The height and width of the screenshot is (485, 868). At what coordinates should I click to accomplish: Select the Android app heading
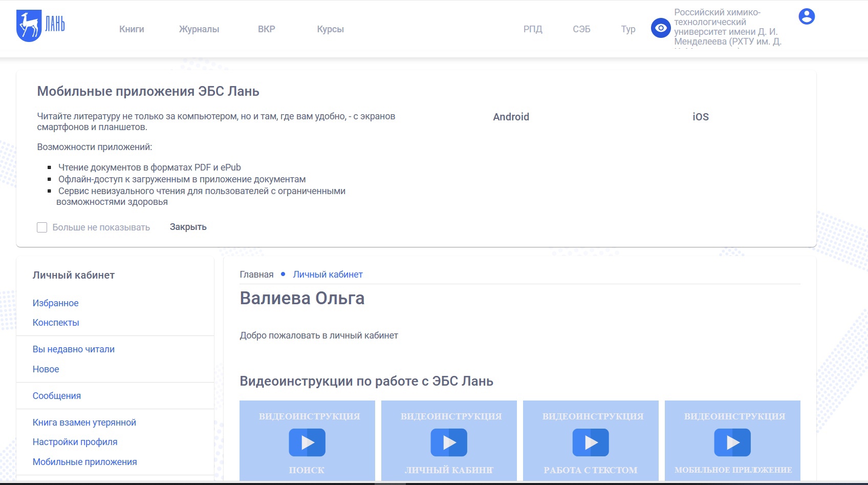pos(511,117)
